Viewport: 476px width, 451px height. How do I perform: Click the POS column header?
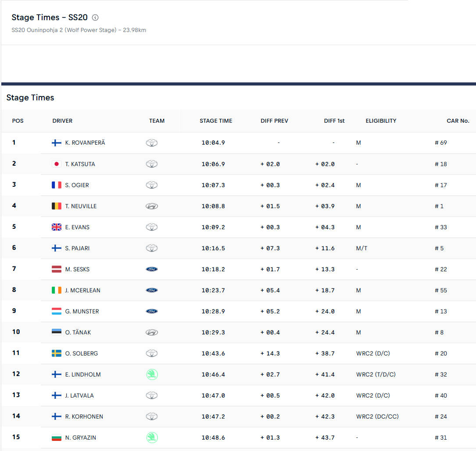(x=18, y=121)
